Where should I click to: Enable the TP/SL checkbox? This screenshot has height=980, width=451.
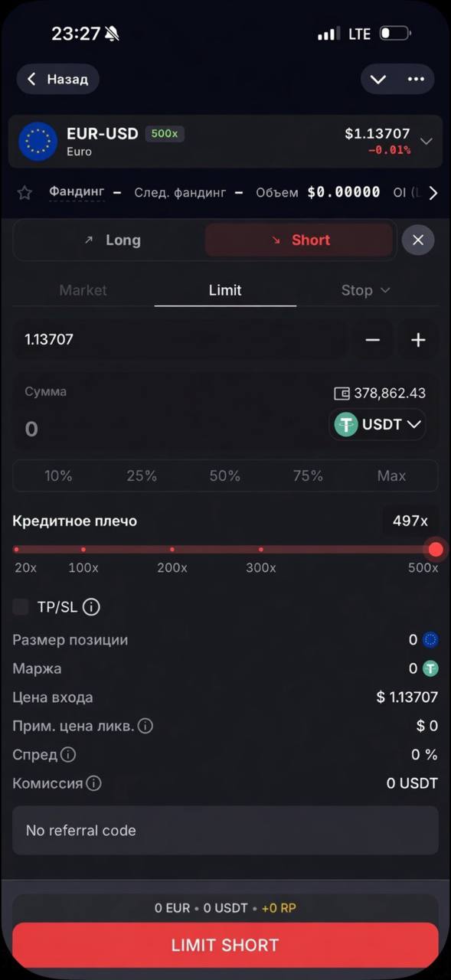[21, 607]
